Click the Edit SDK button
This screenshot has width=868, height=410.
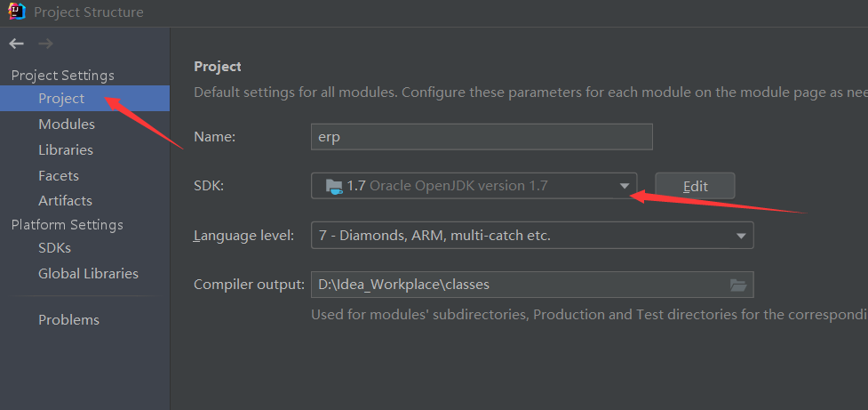click(x=695, y=186)
